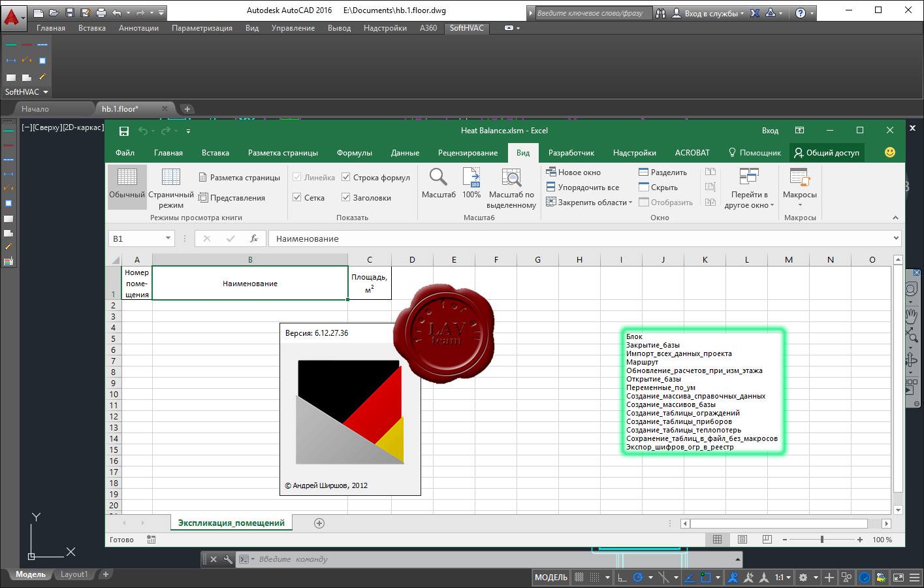Open Excel Name Box dropdown arrow
The width and height of the screenshot is (924, 588).
pos(168,238)
